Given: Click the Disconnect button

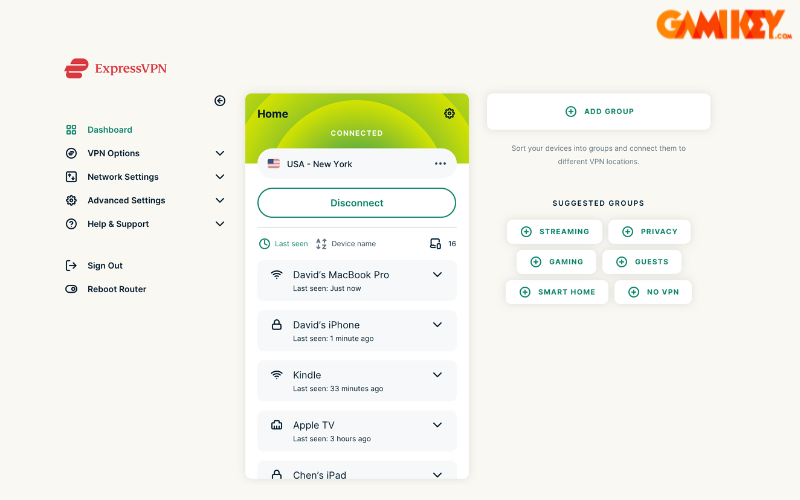Looking at the screenshot, I should 357,203.
